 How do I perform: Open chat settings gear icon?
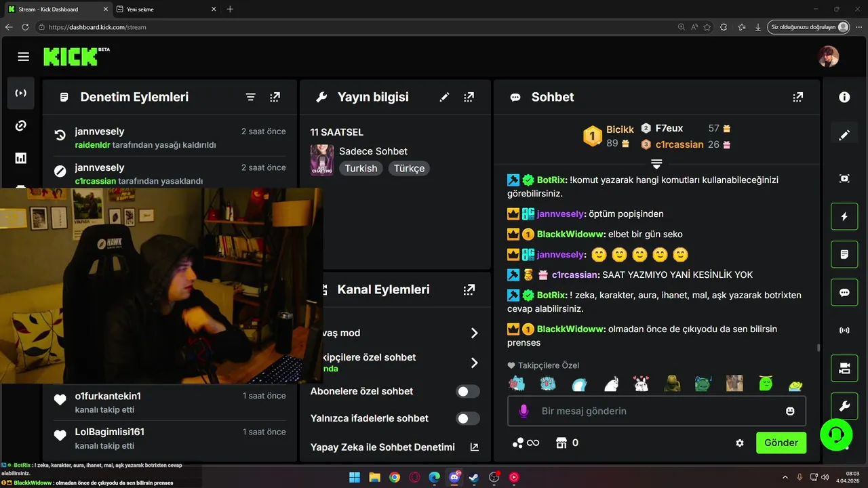pyautogui.click(x=740, y=443)
